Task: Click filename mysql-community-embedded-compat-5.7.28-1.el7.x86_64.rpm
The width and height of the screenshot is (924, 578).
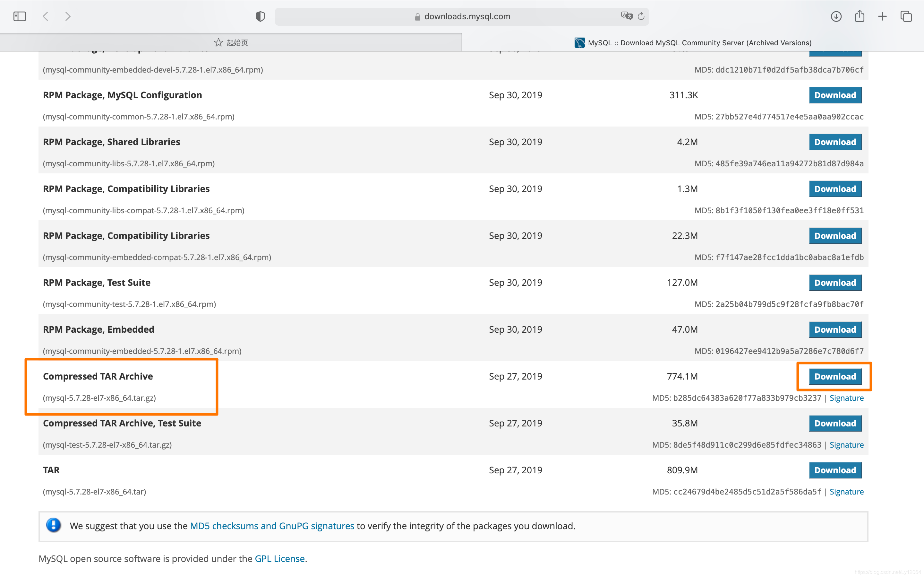Action: click(x=157, y=257)
